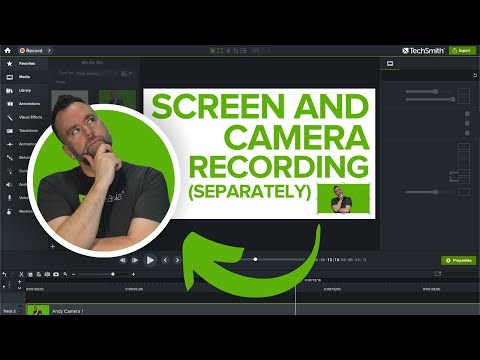Click the Export button

coord(462,51)
